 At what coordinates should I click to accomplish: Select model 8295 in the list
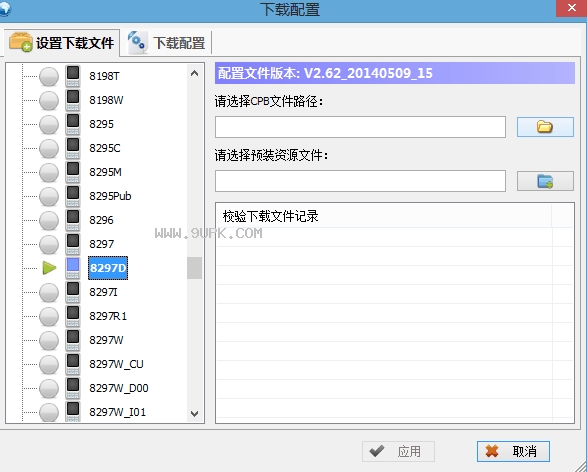101,124
